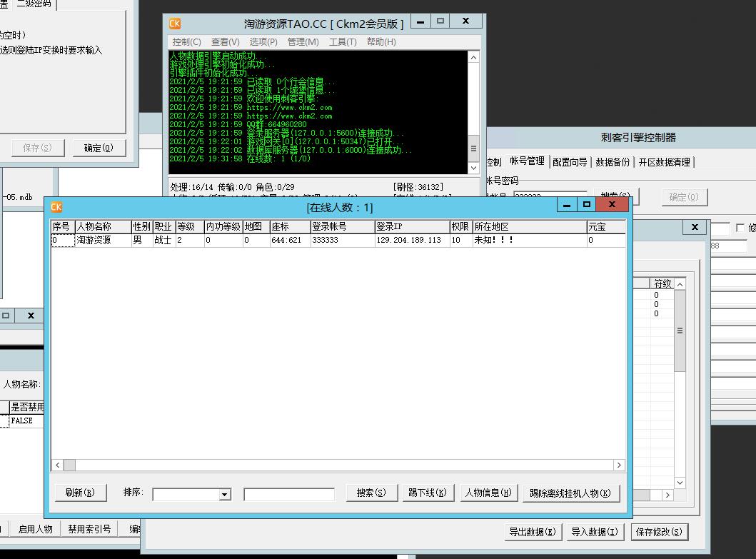Open the 管理(M) menu
Viewport: 756px width, 559px height.
(303, 42)
